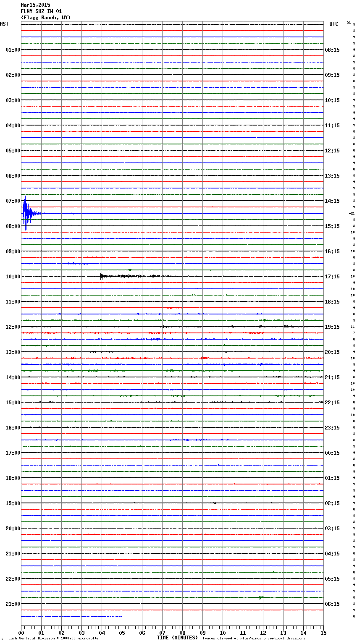Click the 07 minute tick label
Viewport: 357px width, 644px height.
point(162,633)
